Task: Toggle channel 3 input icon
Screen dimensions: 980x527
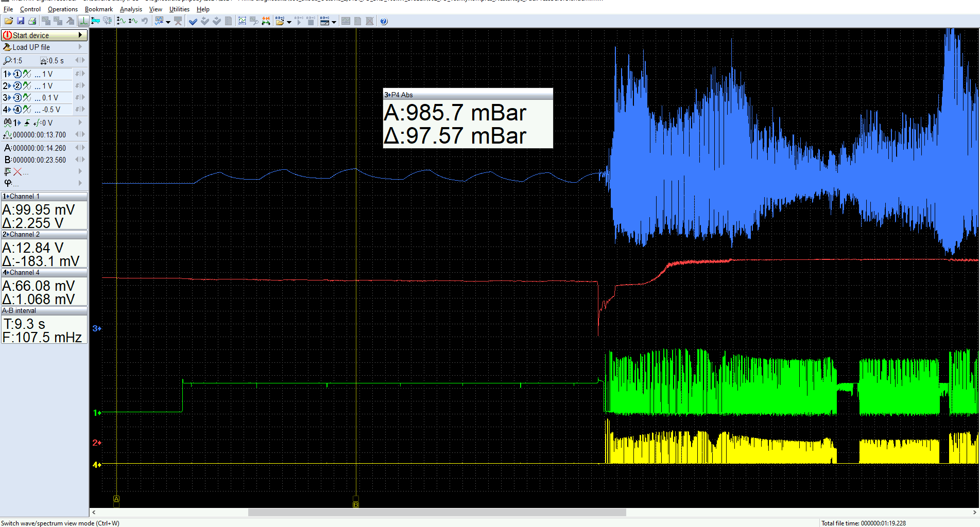Action: tap(17, 98)
